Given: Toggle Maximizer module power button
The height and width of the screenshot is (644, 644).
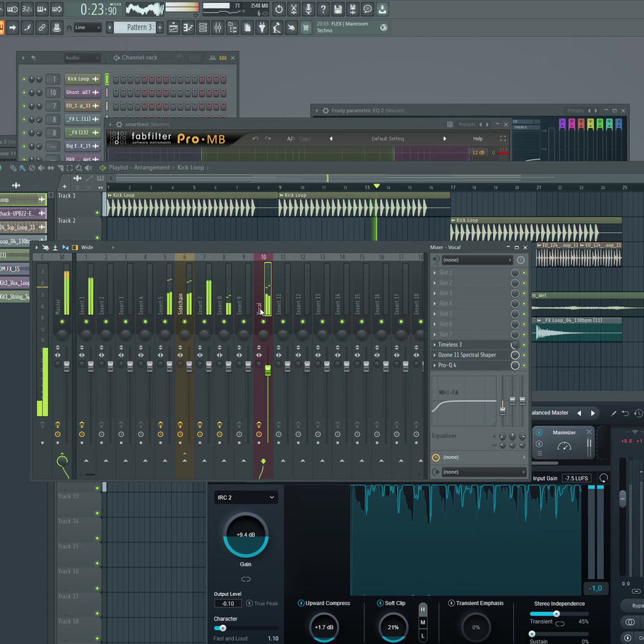Looking at the screenshot, I should click(539, 432).
